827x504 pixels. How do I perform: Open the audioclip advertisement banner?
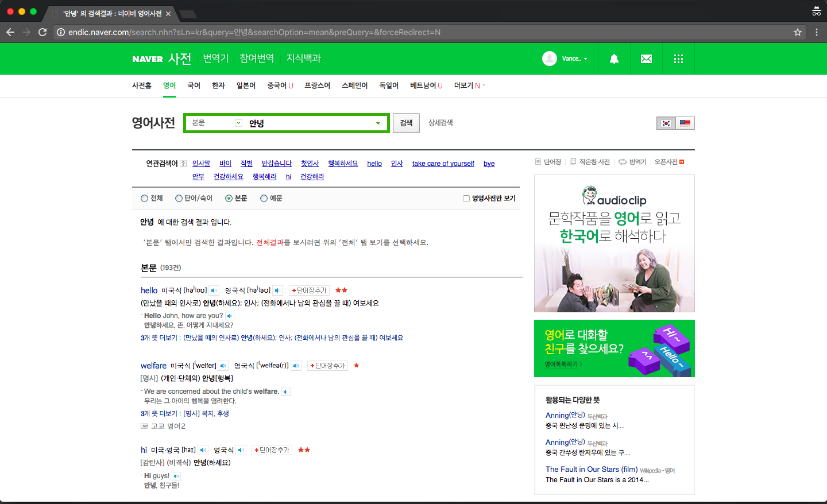click(615, 243)
